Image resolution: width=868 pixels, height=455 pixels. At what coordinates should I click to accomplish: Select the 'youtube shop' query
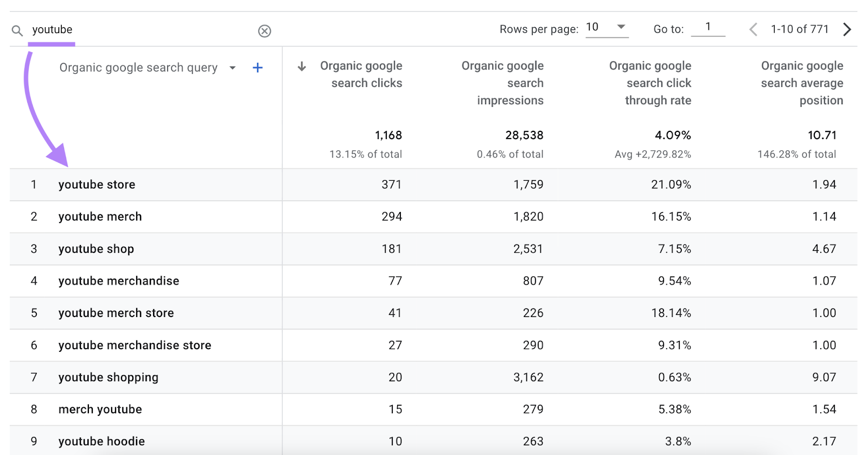click(x=96, y=249)
